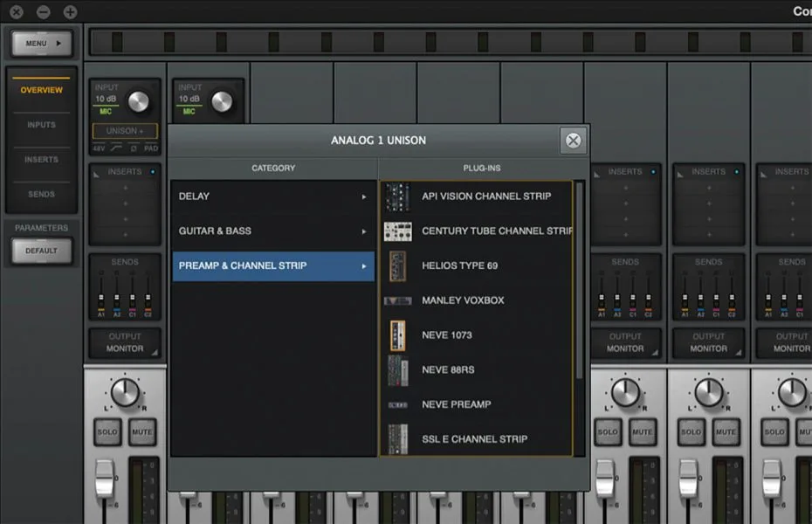This screenshot has width=812, height=524.
Task: Adjust the first channel's input gain knob
Action: (138, 102)
